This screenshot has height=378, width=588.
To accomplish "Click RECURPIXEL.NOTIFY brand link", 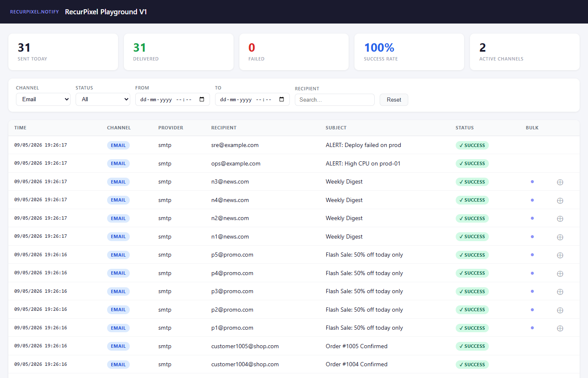I will [34, 12].
